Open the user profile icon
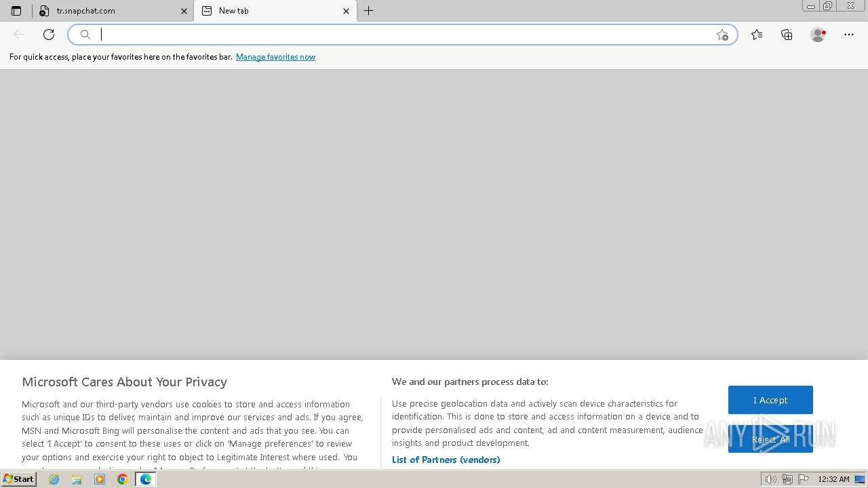The height and width of the screenshot is (488, 868). (818, 35)
